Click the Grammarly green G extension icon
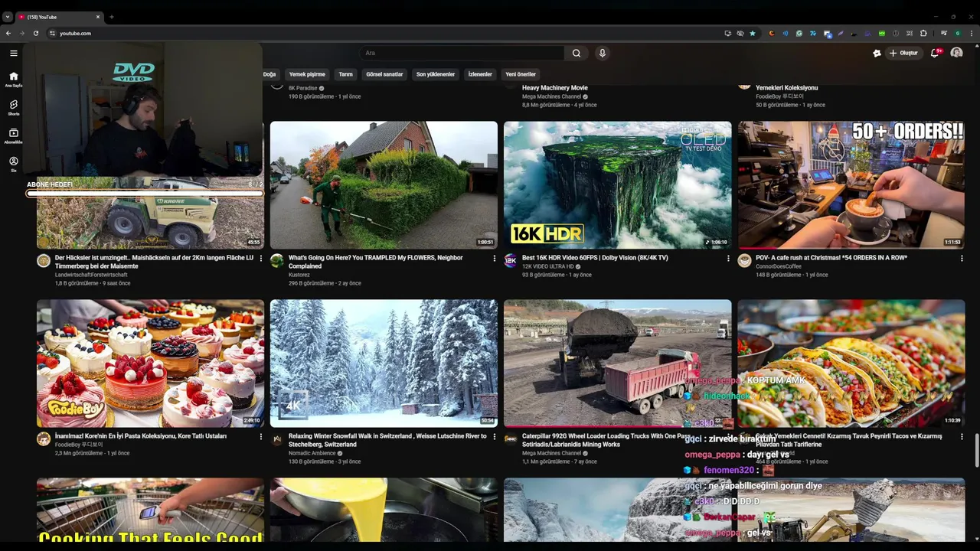 coord(799,34)
